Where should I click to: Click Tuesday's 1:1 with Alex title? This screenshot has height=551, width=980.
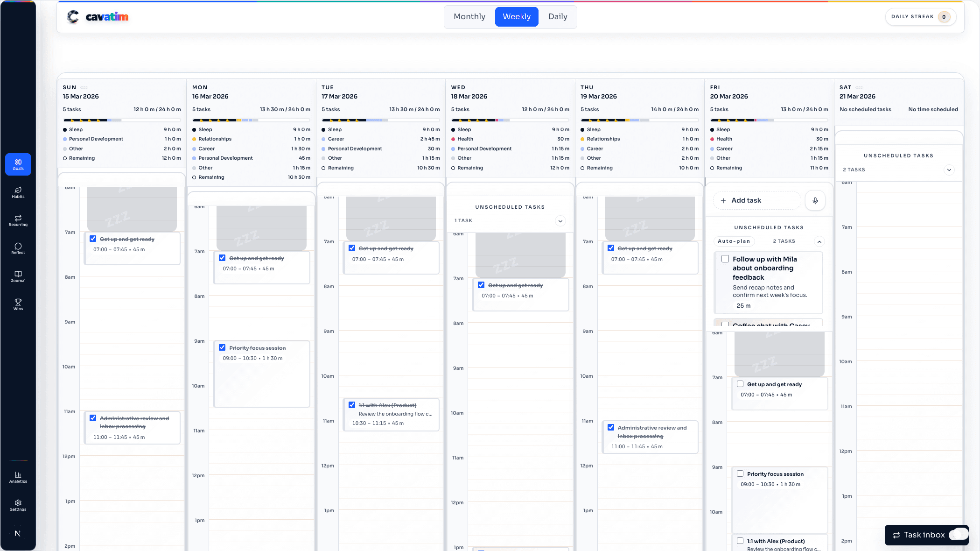click(387, 405)
